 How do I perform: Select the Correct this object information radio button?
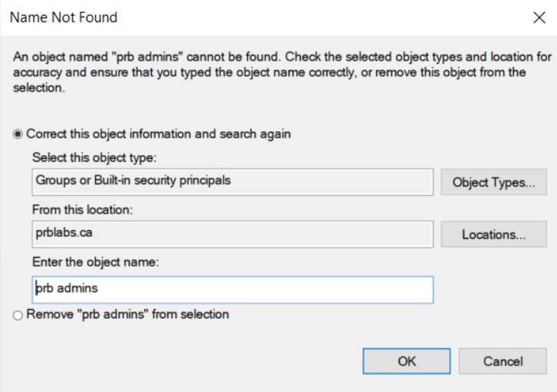coord(18,134)
